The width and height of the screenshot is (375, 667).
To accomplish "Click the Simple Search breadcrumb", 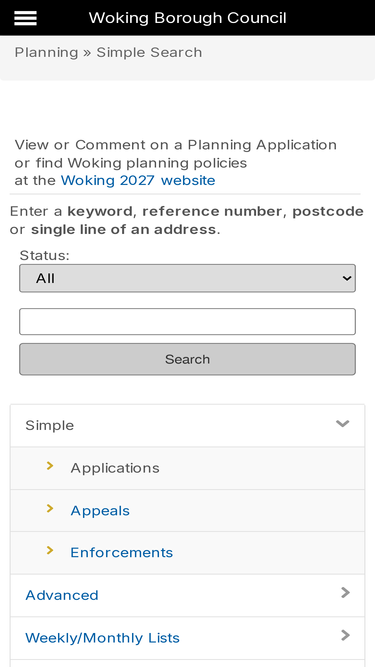I will click(149, 52).
